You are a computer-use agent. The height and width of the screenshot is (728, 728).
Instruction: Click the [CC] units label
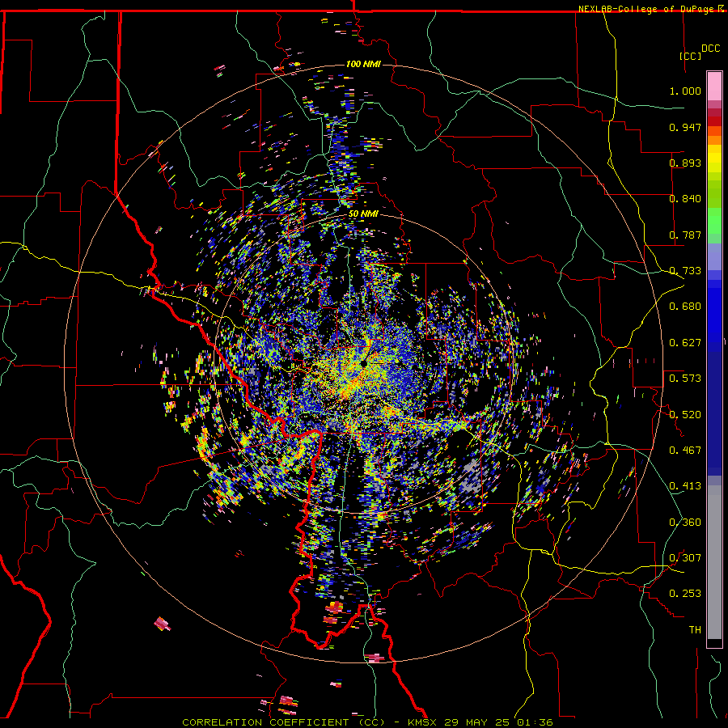point(691,56)
